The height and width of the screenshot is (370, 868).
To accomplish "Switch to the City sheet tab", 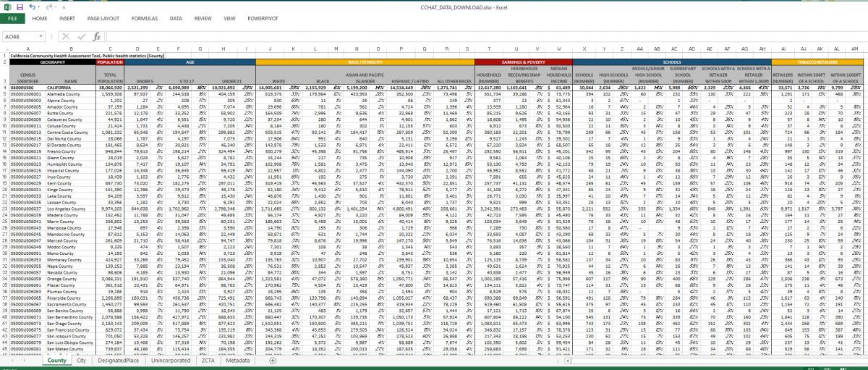I will 81,360.
